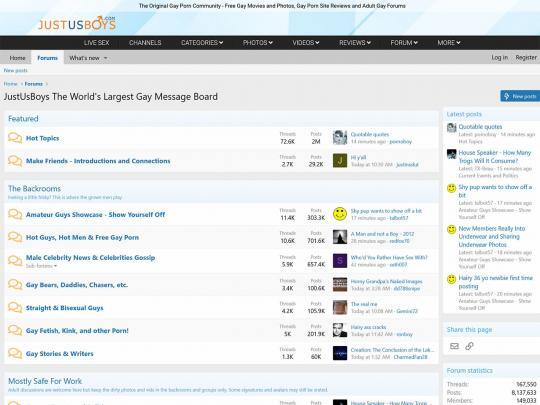Select the Forums tab
The image size is (540, 405).
coord(47,58)
